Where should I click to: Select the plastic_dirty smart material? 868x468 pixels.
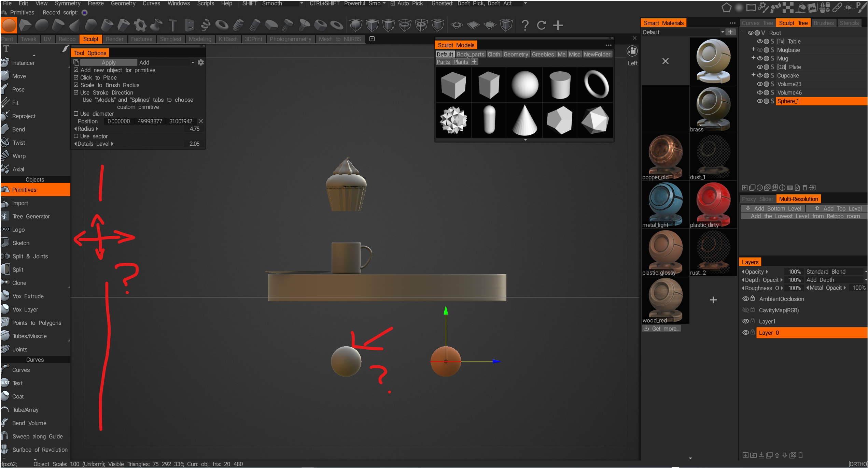point(713,205)
